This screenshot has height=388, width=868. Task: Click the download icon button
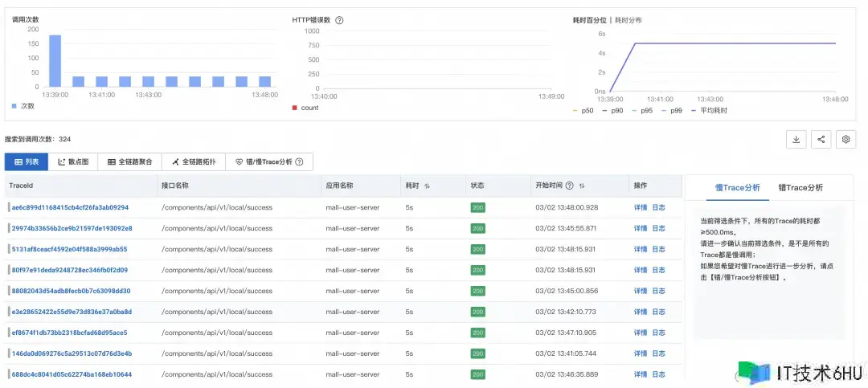pyautogui.click(x=796, y=139)
